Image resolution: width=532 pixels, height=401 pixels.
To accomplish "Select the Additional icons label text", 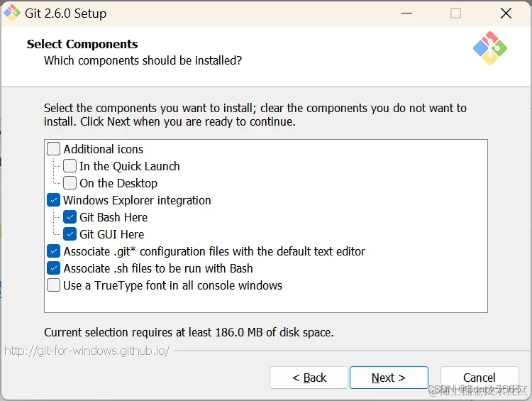I will [104, 149].
